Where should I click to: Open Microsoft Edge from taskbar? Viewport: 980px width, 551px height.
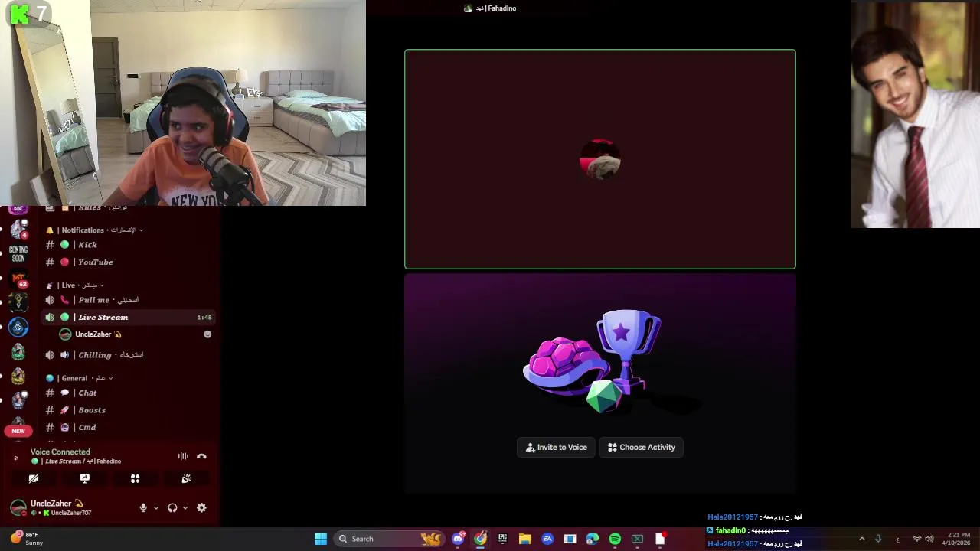pos(593,539)
